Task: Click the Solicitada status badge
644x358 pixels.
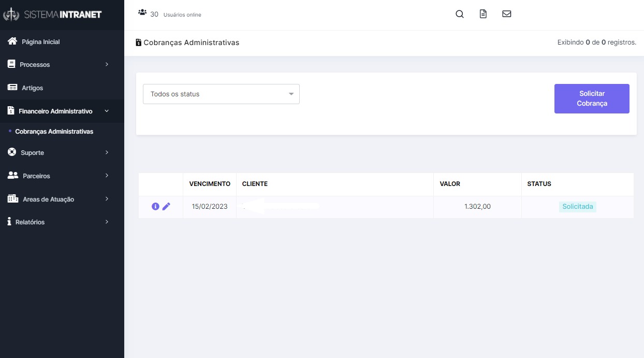Action: pyautogui.click(x=577, y=207)
